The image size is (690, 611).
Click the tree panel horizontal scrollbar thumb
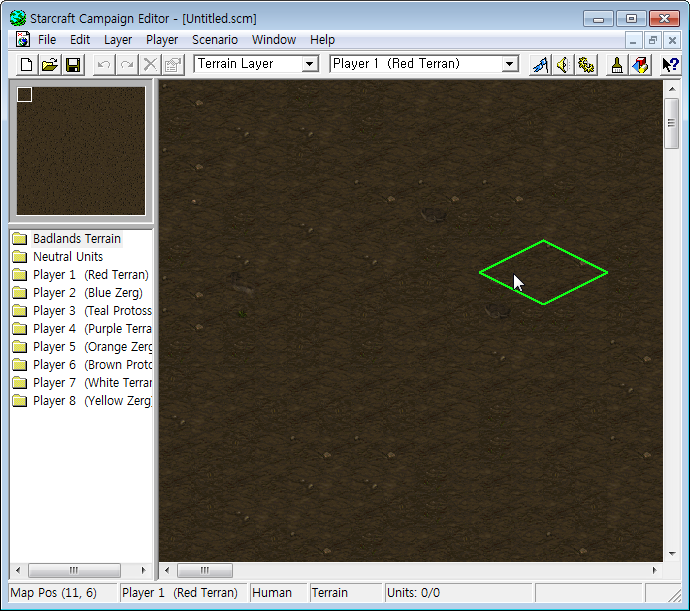[74, 571]
